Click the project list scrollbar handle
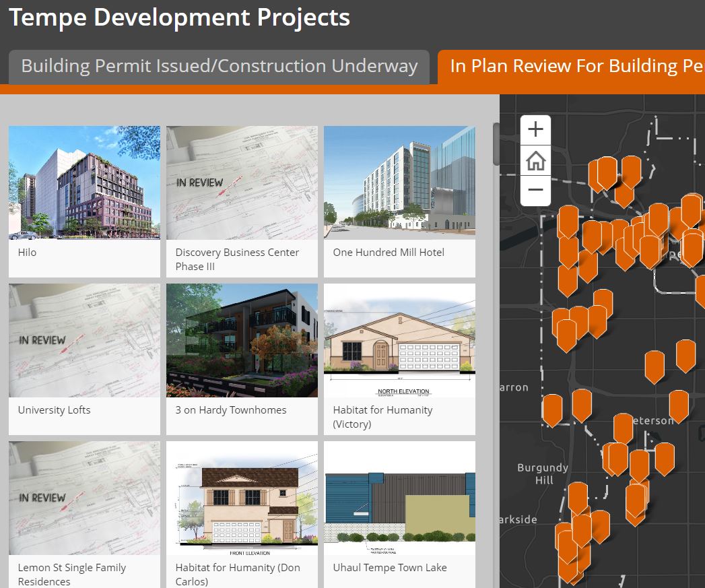 coord(497,143)
